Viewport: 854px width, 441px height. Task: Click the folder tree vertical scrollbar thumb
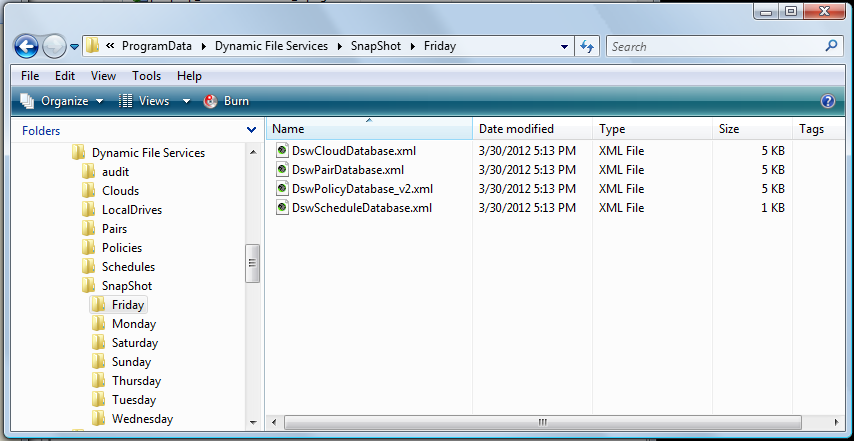253,263
